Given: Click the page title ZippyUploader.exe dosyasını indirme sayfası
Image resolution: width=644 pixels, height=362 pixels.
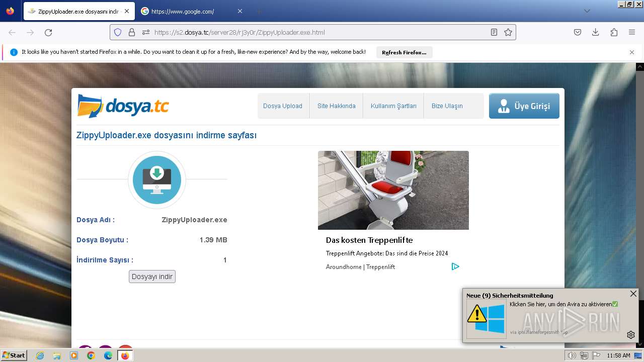Looking at the screenshot, I should tap(167, 135).
